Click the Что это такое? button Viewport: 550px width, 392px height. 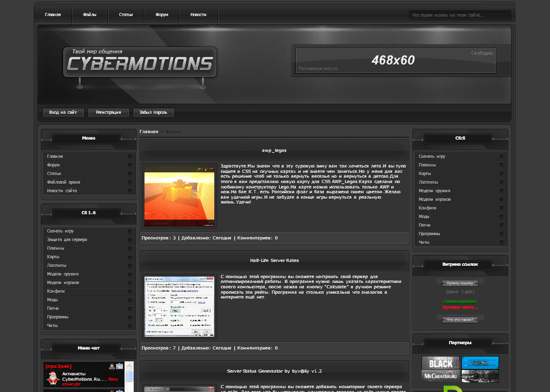coord(460,320)
